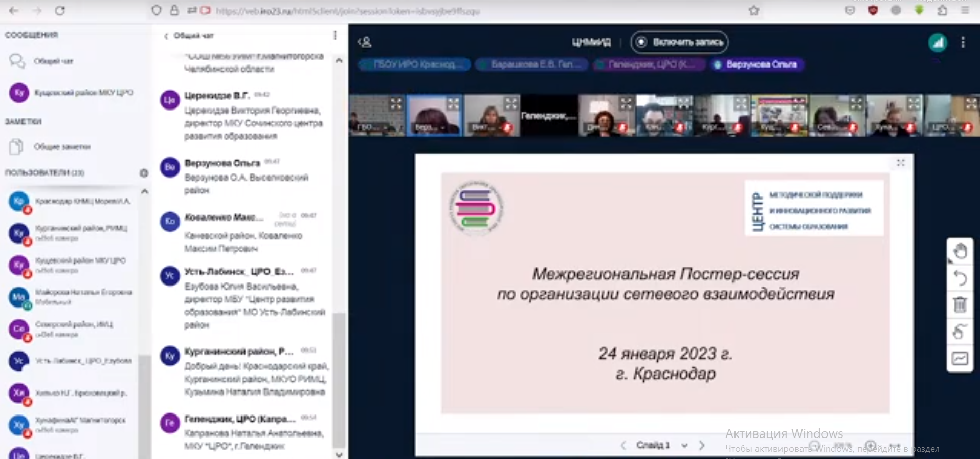Select the whiteboard pan hand tool
Image resolution: width=980 pixels, height=459 pixels.
tap(960, 251)
